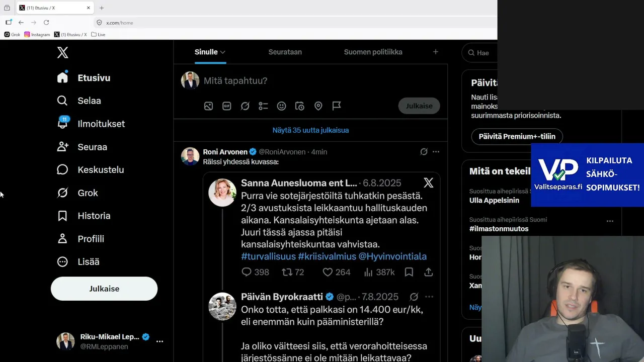
Task: Open the (1) Etusivu / X bookmark
Action: [x=70, y=35]
